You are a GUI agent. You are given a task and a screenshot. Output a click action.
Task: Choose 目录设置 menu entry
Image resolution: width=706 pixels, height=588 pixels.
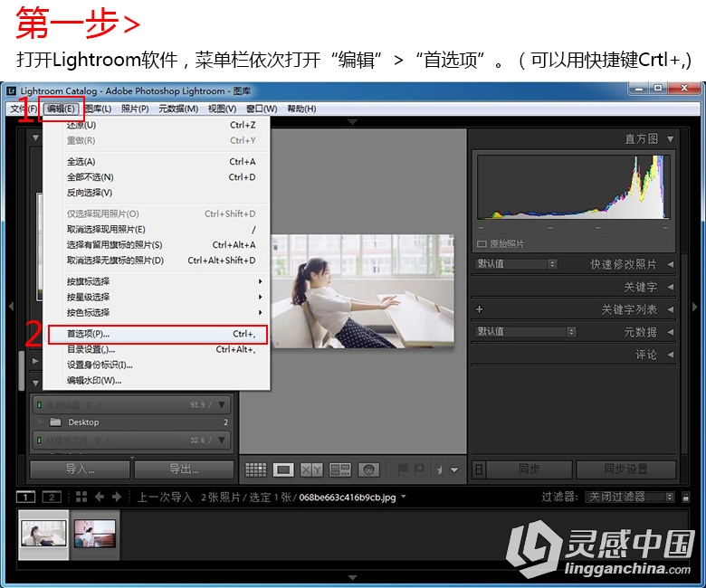coord(157,349)
